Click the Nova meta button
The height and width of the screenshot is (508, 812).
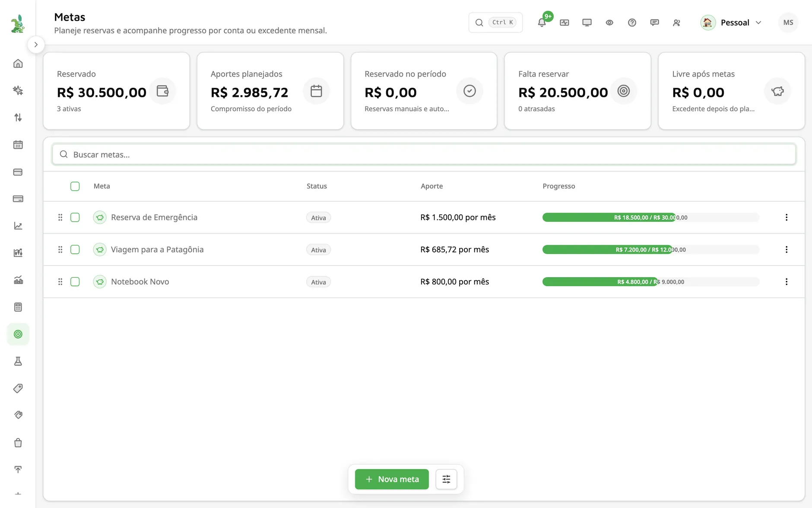[x=392, y=479]
